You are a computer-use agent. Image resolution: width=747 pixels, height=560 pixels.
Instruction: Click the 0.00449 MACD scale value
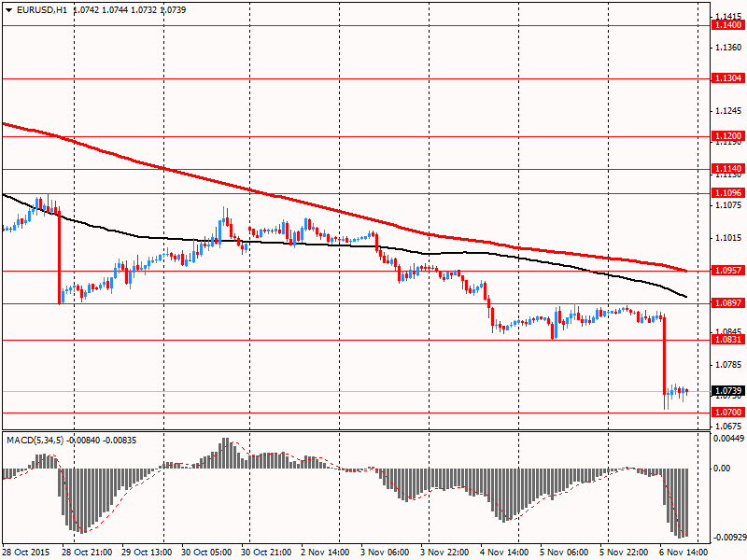728,439
